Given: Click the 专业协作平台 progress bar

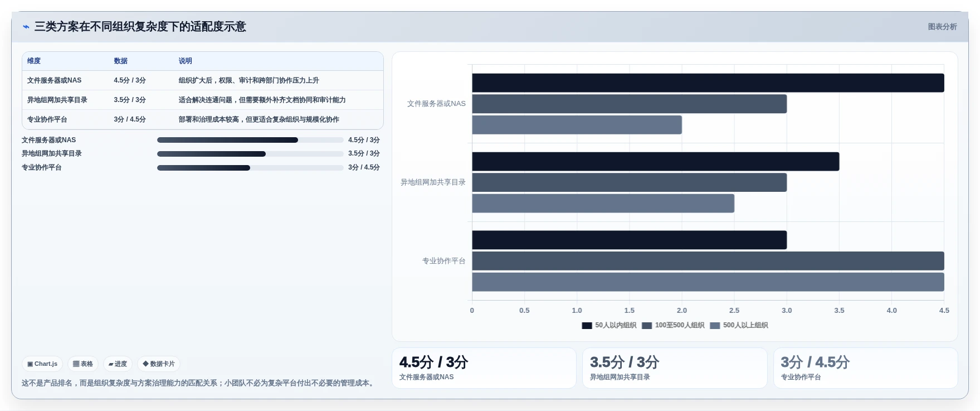Looking at the screenshot, I should (x=250, y=168).
